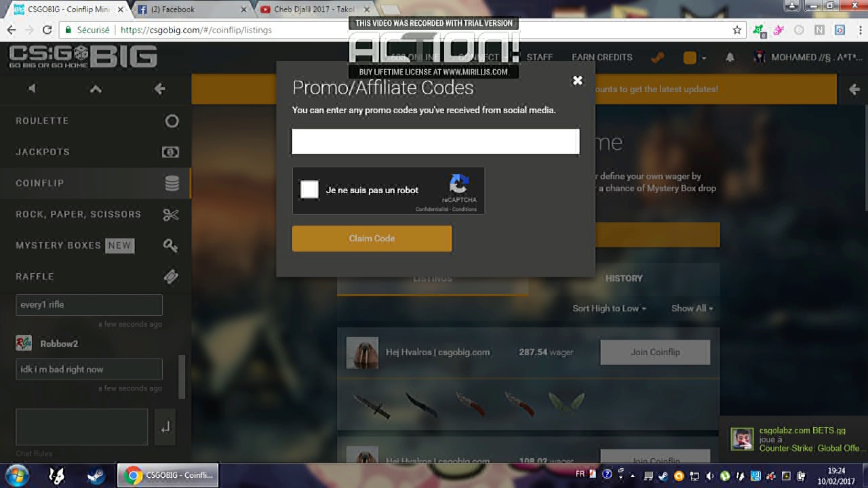Click the Mystery Boxes key icon
Viewport: 868px width, 488px height.
point(171,245)
